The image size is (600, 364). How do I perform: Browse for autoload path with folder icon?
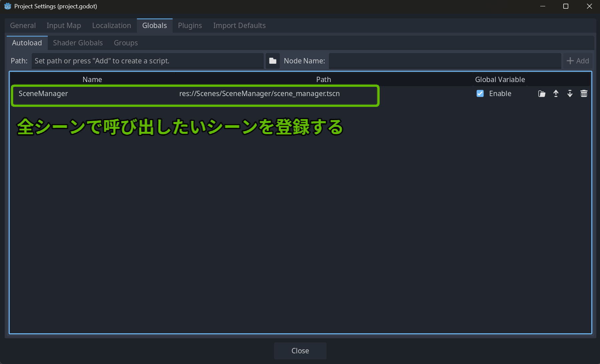[273, 61]
